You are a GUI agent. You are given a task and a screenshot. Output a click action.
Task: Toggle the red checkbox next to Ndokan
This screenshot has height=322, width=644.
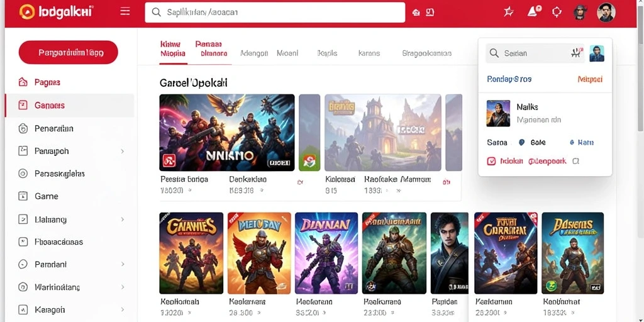[x=491, y=162]
